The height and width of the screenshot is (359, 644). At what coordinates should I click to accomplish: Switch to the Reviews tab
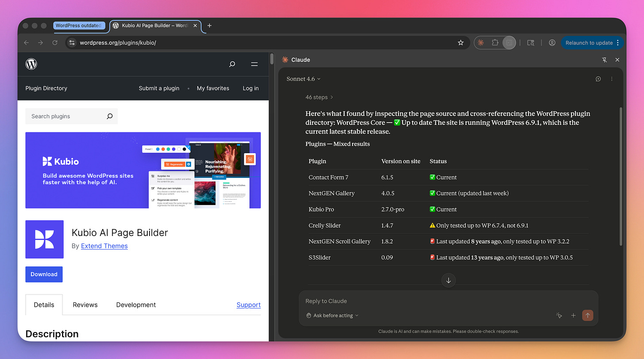(x=85, y=305)
